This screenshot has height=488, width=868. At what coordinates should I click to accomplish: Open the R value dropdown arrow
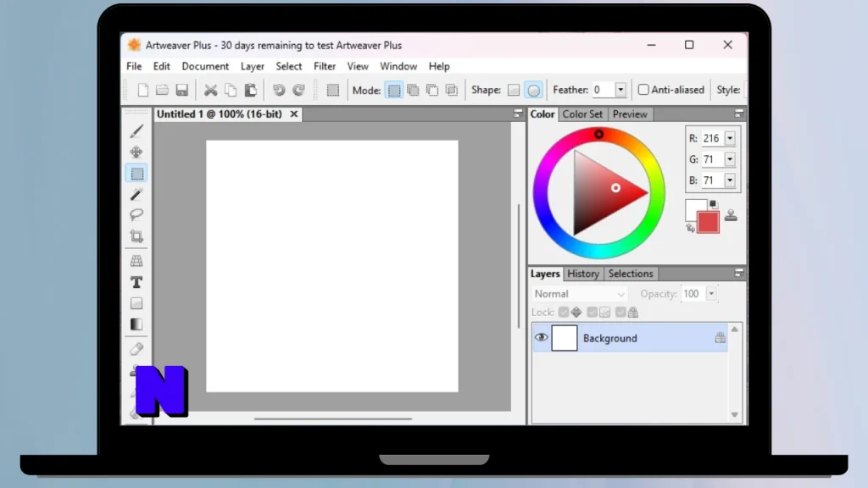[730, 138]
